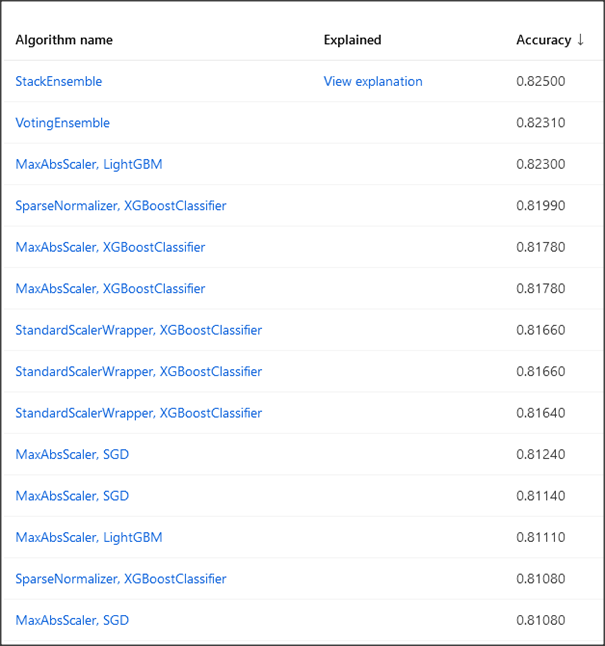Click the 0.81640 accuracy value
Viewport: 605px width, 646px height.
[541, 413]
